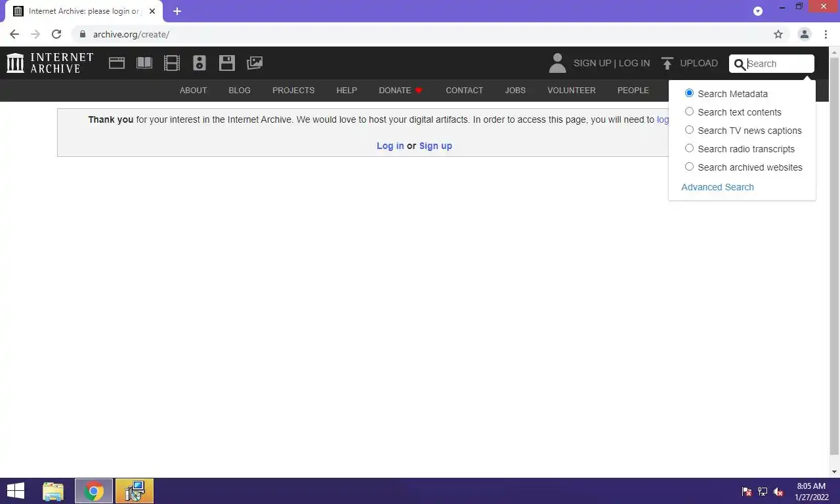Bookmark this page with the star
Viewport: 840px width, 504px height.
point(778,34)
